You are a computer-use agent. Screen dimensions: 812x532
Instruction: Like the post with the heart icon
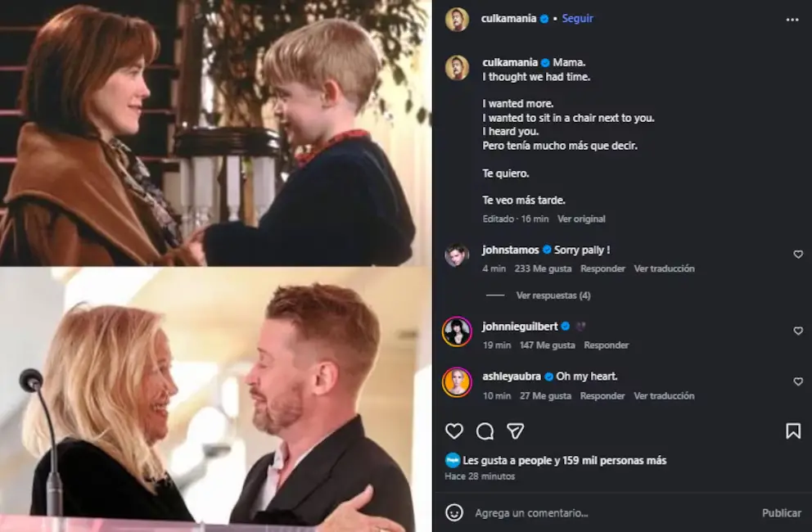pyautogui.click(x=454, y=431)
